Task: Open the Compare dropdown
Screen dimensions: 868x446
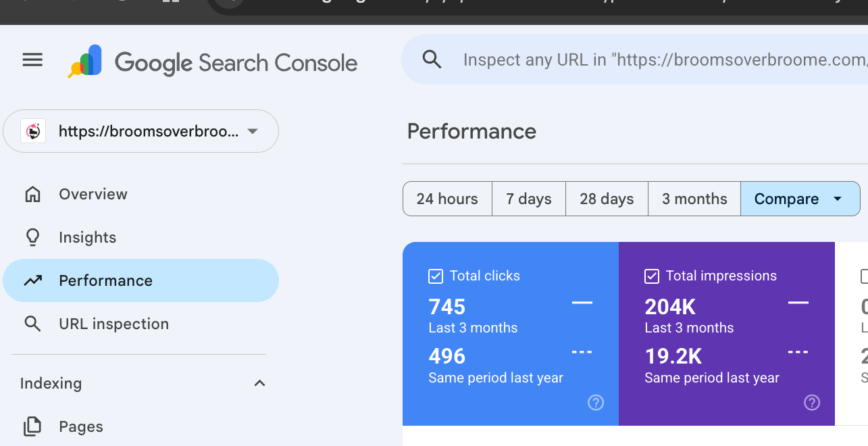Action: pyautogui.click(x=800, y=199)
